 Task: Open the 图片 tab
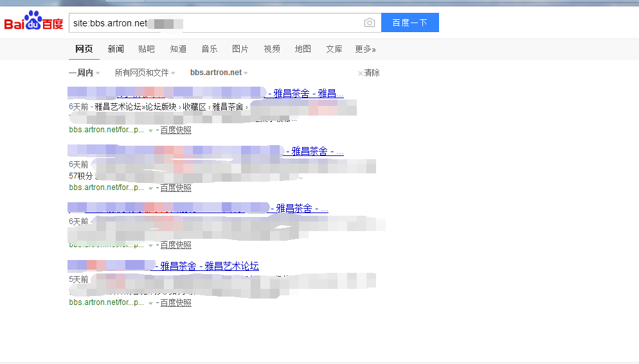coord(240,49)
